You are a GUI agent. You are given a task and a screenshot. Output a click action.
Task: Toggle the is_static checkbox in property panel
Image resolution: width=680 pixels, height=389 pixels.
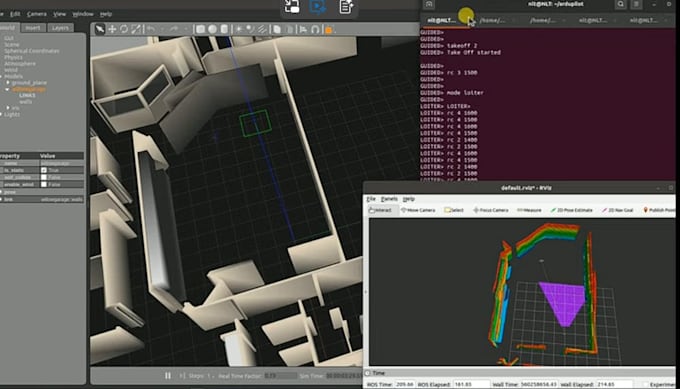tap(44, 170)
